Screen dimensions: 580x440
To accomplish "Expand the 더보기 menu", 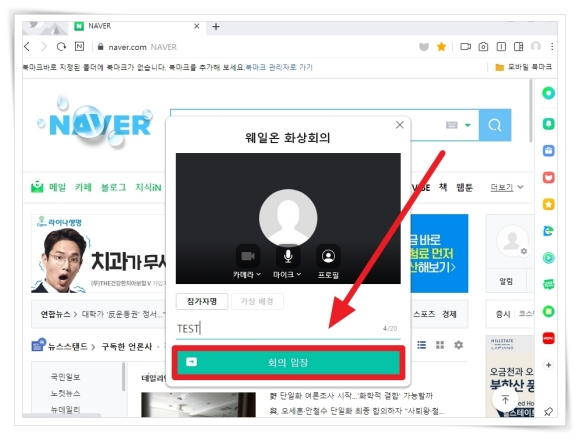I will point(507,187).
